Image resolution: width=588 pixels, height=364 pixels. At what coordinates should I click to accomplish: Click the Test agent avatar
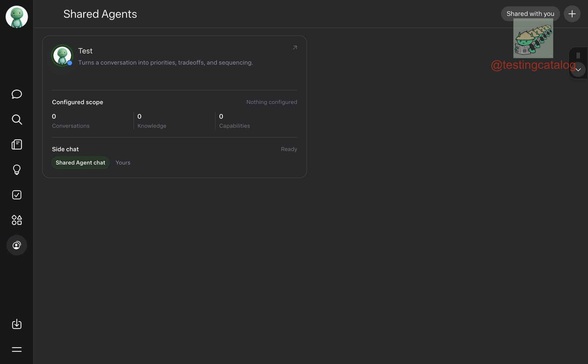coord(62,56)
